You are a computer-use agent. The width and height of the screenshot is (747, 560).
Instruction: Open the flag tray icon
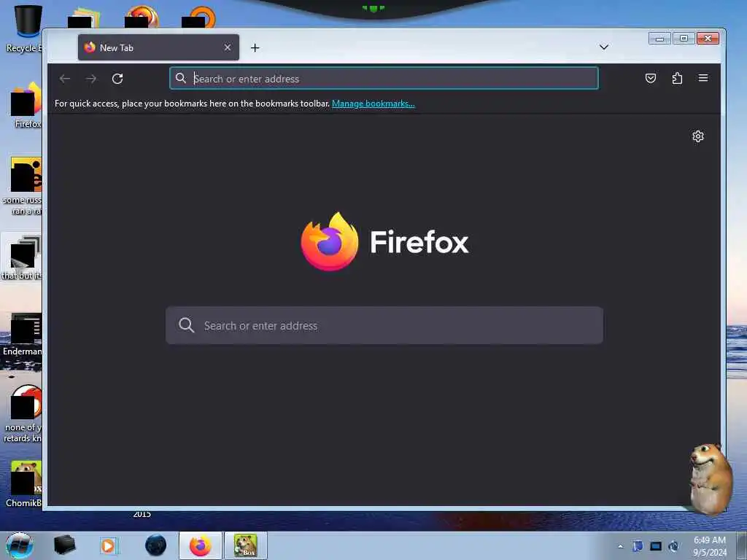click(638, 546)
